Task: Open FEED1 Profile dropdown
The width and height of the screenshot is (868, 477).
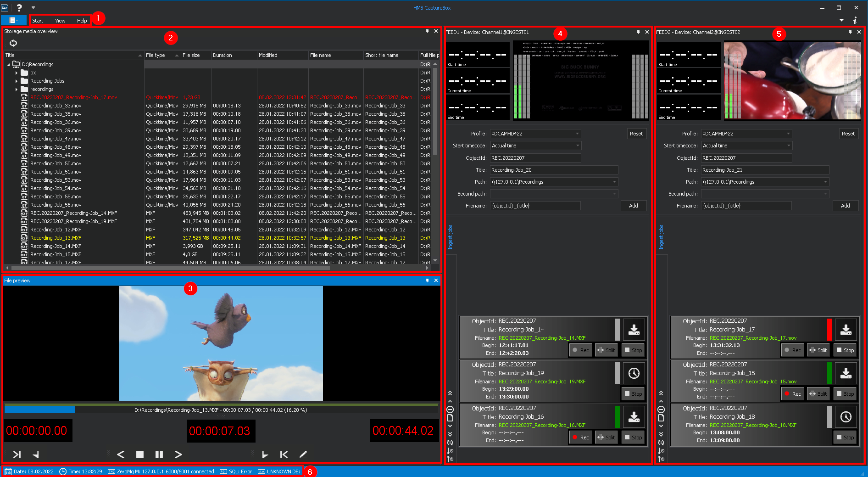Action: click(577, 134)
